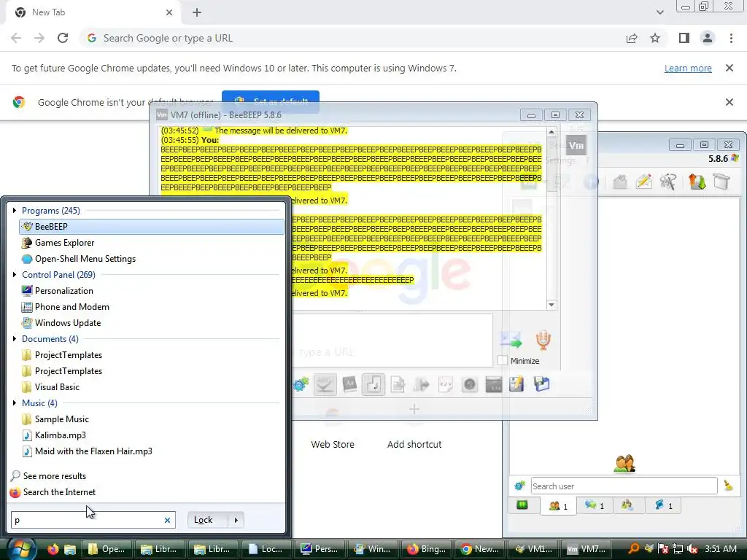The image size is (747, 560).
Task: Open Chrome's three-dot menu
Action: pyautogui.click(x=731, y=38)
